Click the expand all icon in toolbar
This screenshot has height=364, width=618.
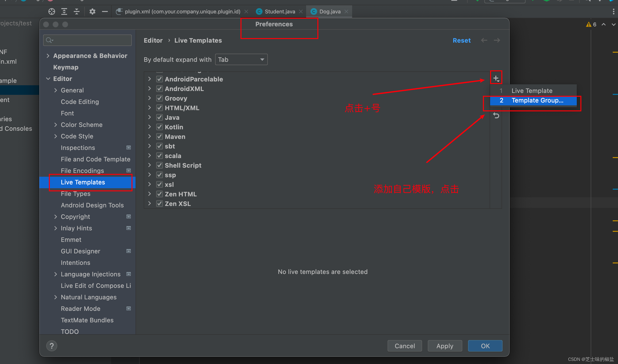coord(64,11)
